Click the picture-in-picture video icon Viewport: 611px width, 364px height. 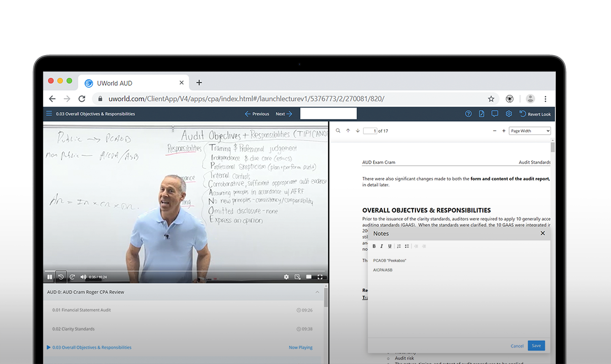point(297,277)
